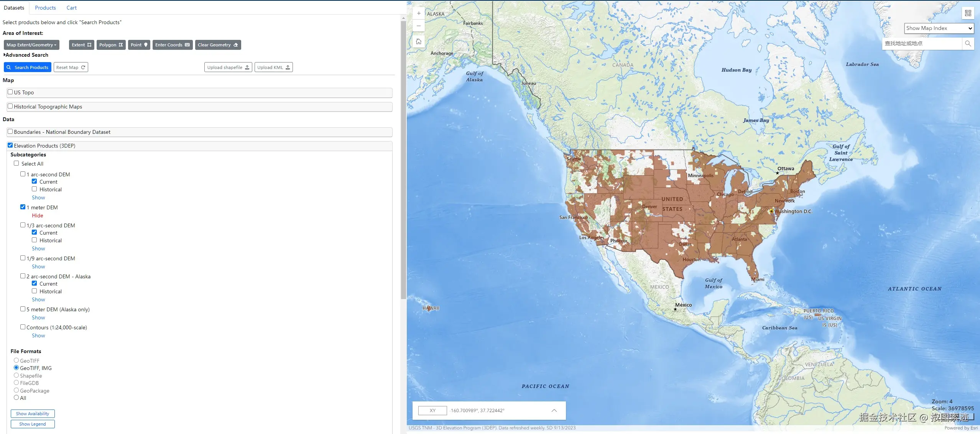Click Hide link under 1 meter DEM
This screenshot has height=434, width=980.
point(38,215)
